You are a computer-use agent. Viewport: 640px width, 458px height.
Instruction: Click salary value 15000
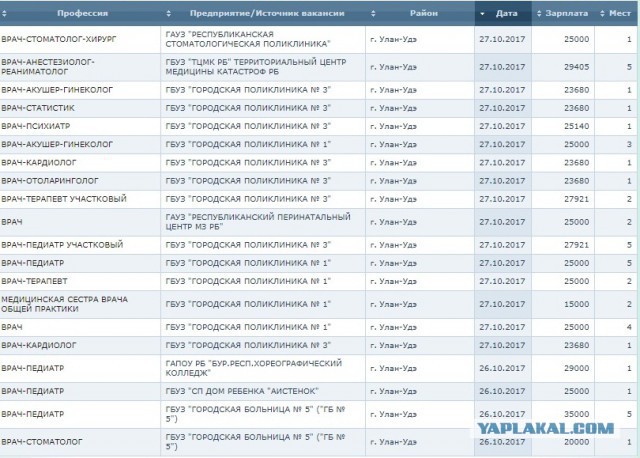(576, 305)
